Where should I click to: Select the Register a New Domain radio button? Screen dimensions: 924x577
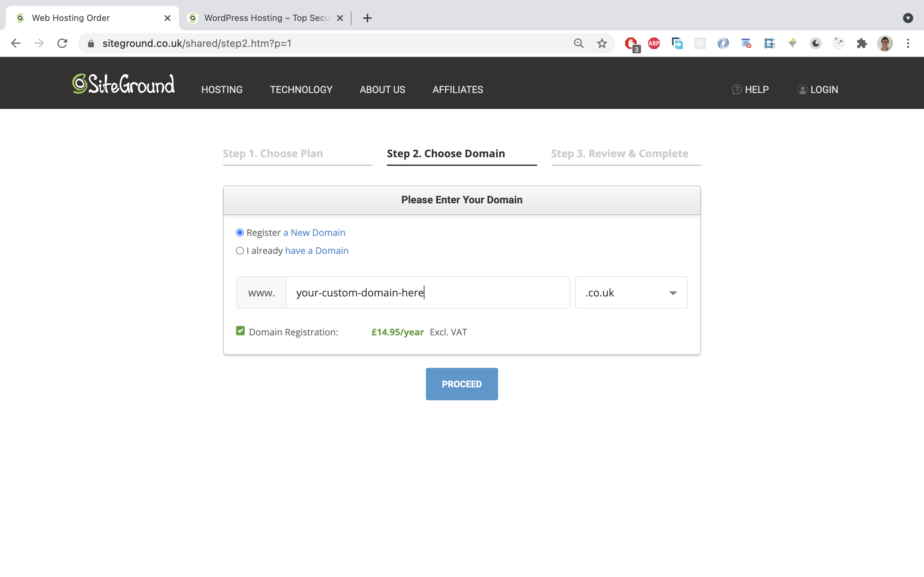coord(240,232)
